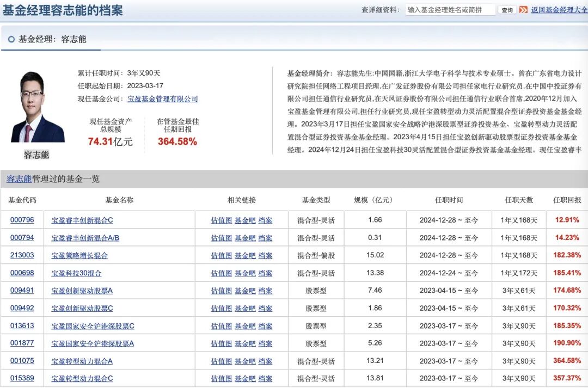This screenshot has height=388, width=588.
Task: Click the 15.02 fund size cell
Action: pyautogui.click(x=375, y=255)
